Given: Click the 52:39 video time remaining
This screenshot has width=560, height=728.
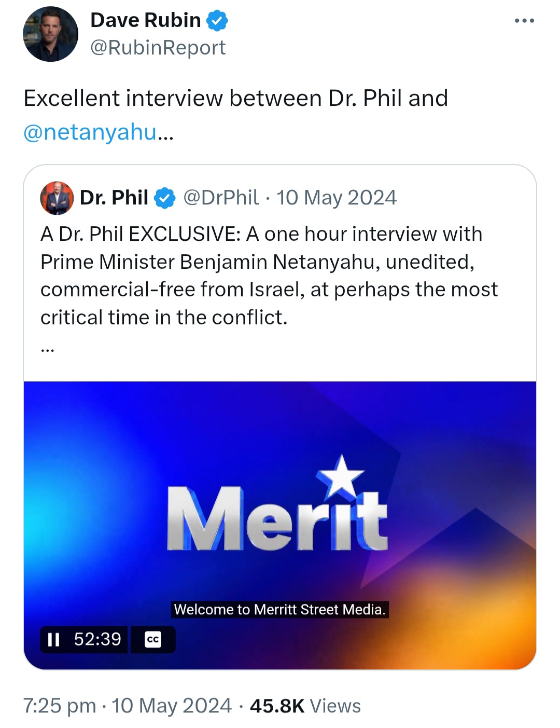Looking at the screenshot, I should pyautogui.click(x=97, y=639).
